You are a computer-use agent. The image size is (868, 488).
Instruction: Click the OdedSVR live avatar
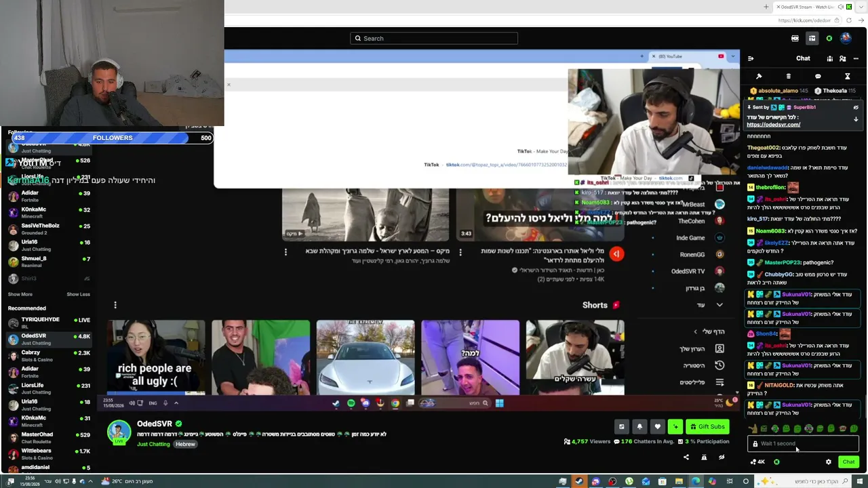119,432
